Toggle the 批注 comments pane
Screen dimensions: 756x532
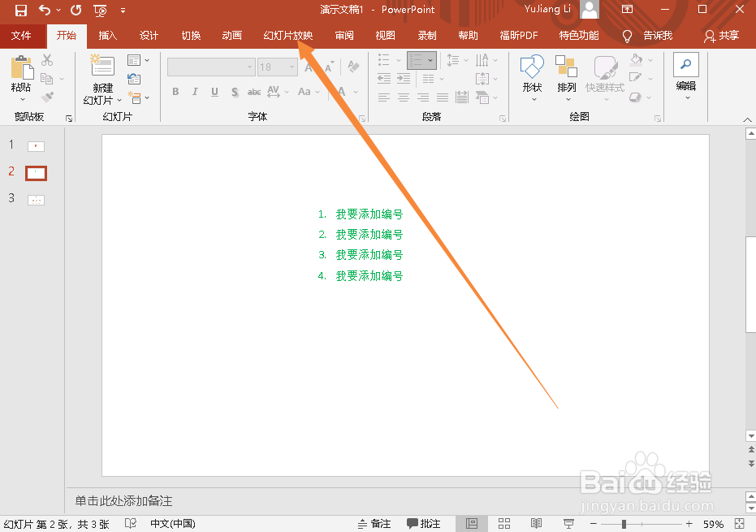click(423, 524)
